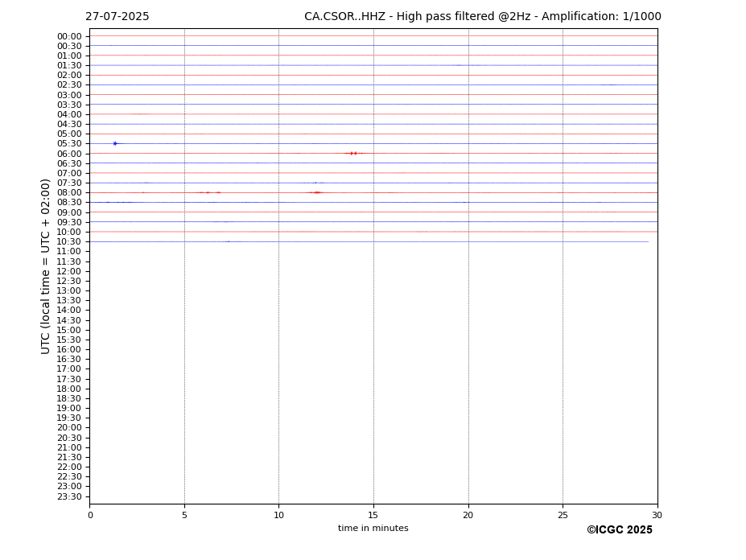Select the CA.CSOR..HHZ plot title
Image resolution: width=746 pixels, height=560 pixels.
(482, 17)
